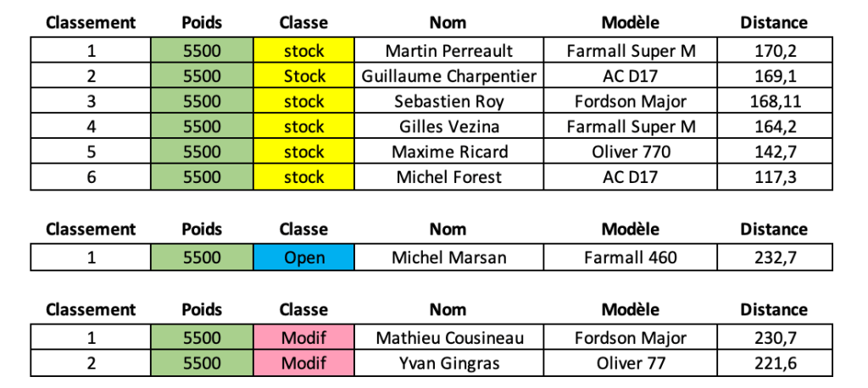Select the distance value 221,6
868x388 pixels.
(773, 364)
